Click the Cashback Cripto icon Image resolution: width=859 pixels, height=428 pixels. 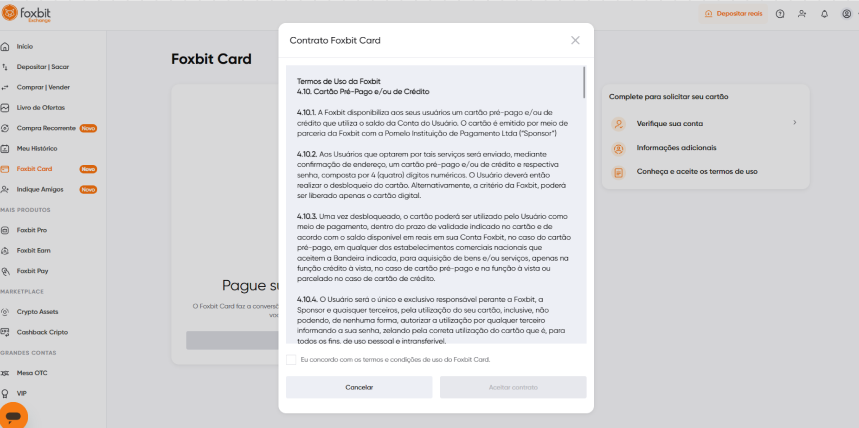[x=5, y=332]
